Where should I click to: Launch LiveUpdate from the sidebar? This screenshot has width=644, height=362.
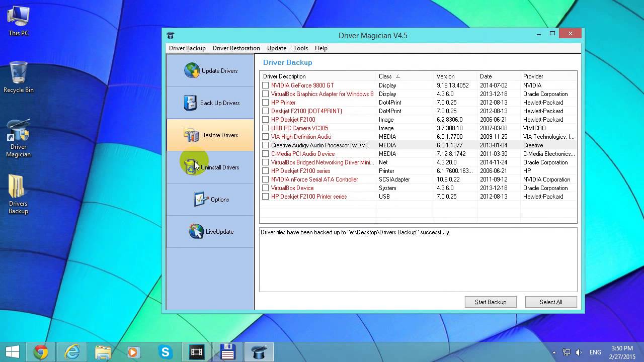pyautogui.click(x=210, y=232)
